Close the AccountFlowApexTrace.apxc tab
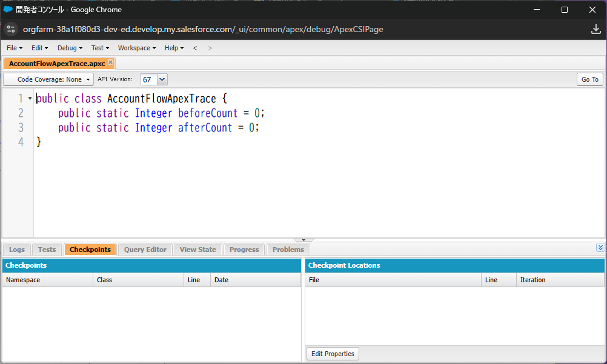 [111, 62]
